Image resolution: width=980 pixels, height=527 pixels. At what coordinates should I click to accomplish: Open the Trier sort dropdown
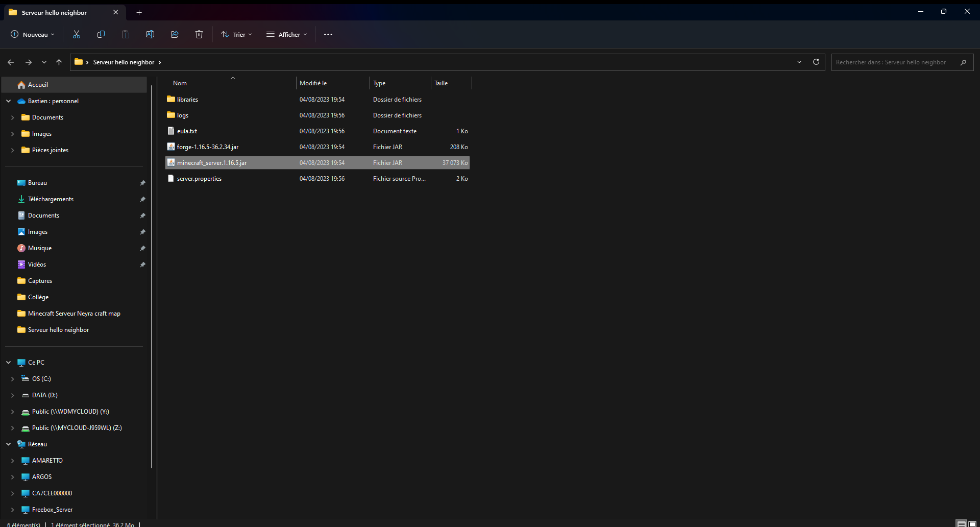tap(236, 34)
